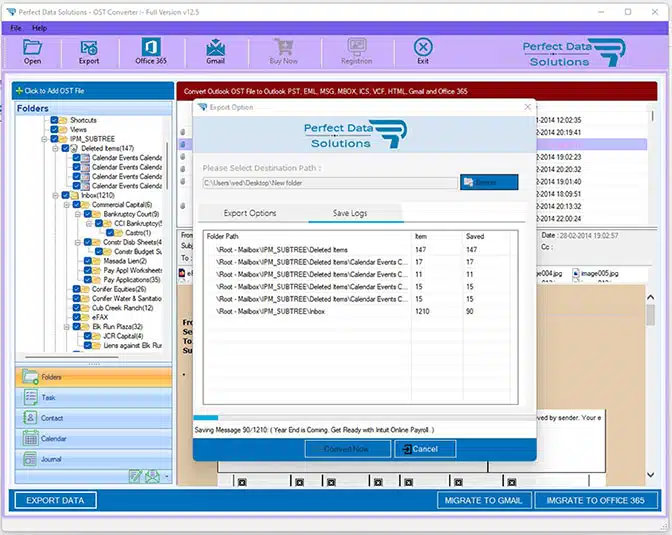Toggle the Masada Lien(2) checkbox
Viewport: 672px width, 535px height.
click(x=87, y=261)
